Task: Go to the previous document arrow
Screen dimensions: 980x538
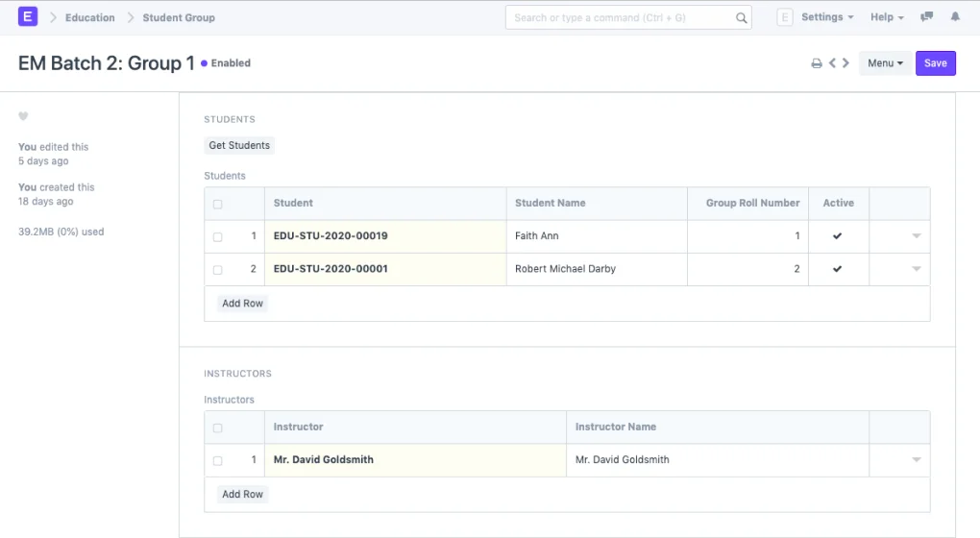Action: (832, 63)
